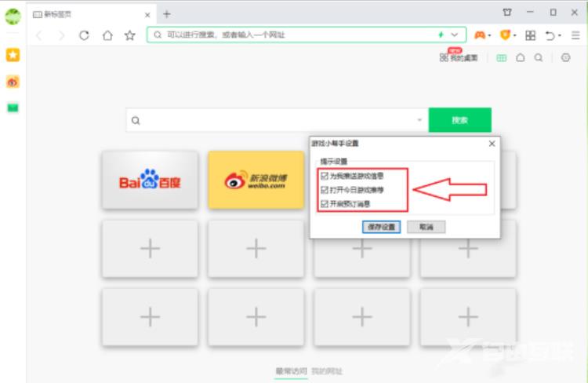Expand arrow next to game controller icon

pyautogui.click(x=489, y=35)
